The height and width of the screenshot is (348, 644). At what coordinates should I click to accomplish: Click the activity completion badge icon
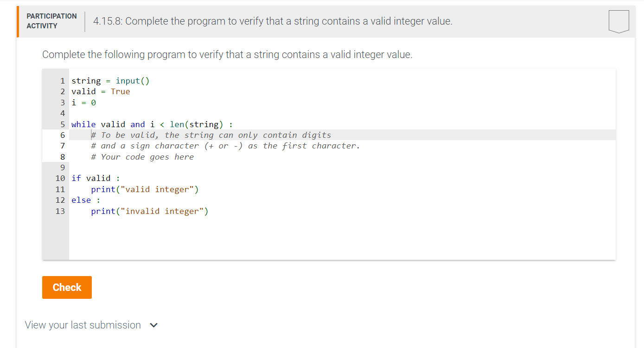click(x=619, y=21)
